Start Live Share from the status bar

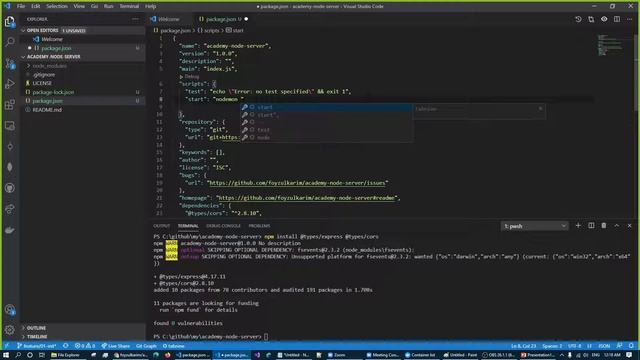pyautogui.click(x=116, y=346)
